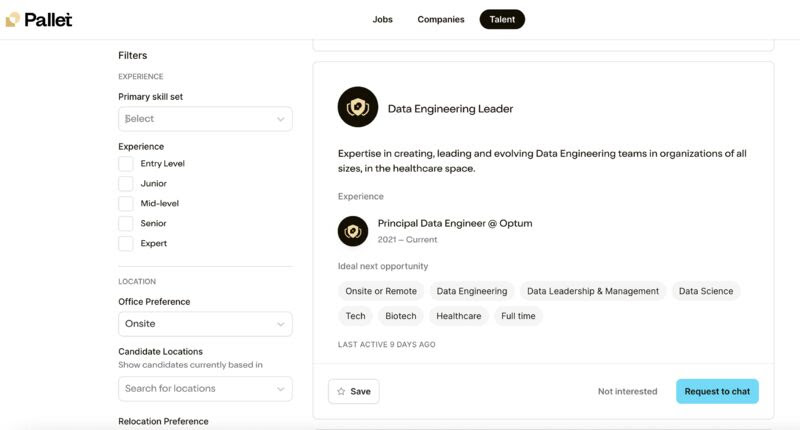Select the Mid-level checkbox
Screen dimensions: 800x430
point(126,204)
